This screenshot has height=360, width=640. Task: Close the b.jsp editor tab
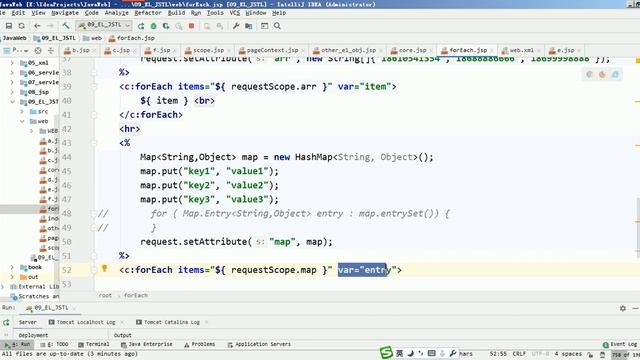pos(94,51)
